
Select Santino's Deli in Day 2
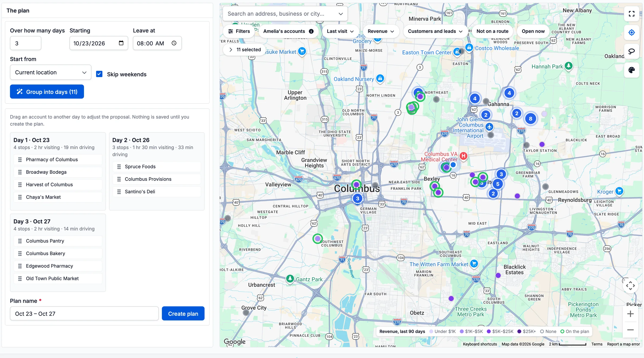click(157, 191)
